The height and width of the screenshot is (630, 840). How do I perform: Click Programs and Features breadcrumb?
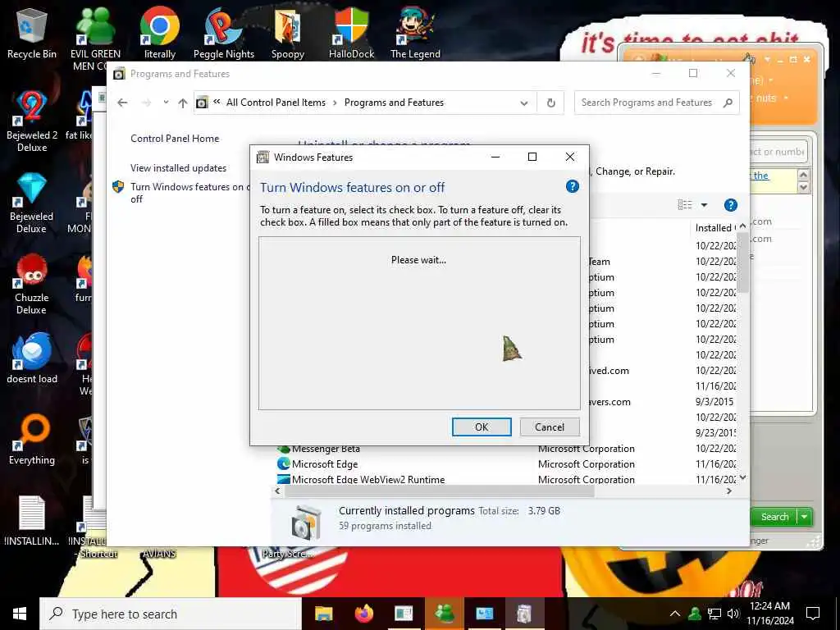point(394,103)
